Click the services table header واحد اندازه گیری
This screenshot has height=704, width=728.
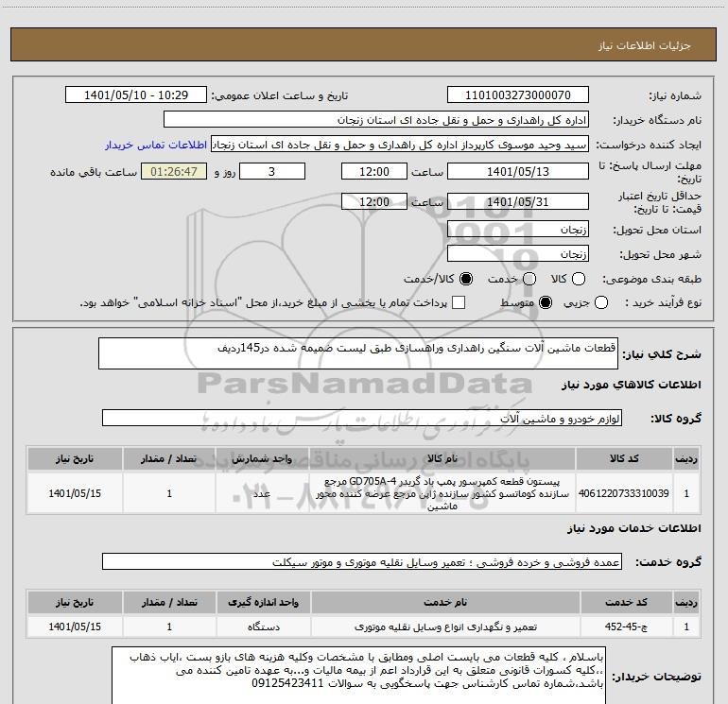click(263, 602)
